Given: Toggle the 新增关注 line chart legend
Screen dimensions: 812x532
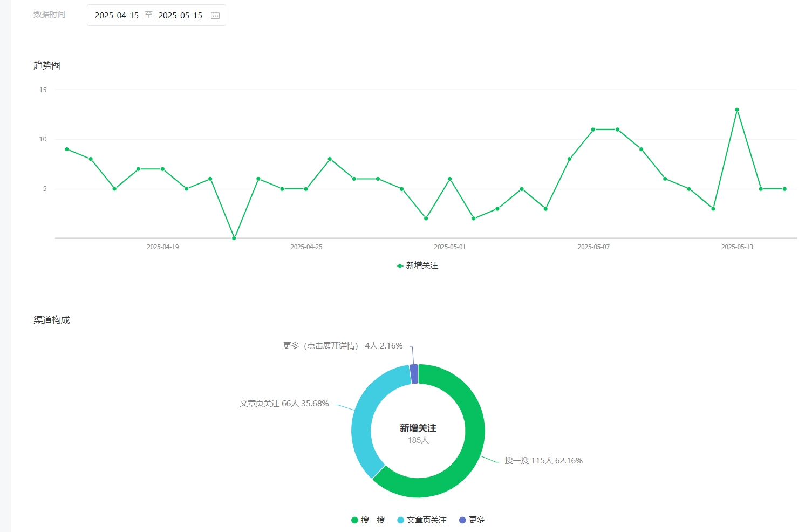Looking at the screenshot, I should (x=418, y=265).
